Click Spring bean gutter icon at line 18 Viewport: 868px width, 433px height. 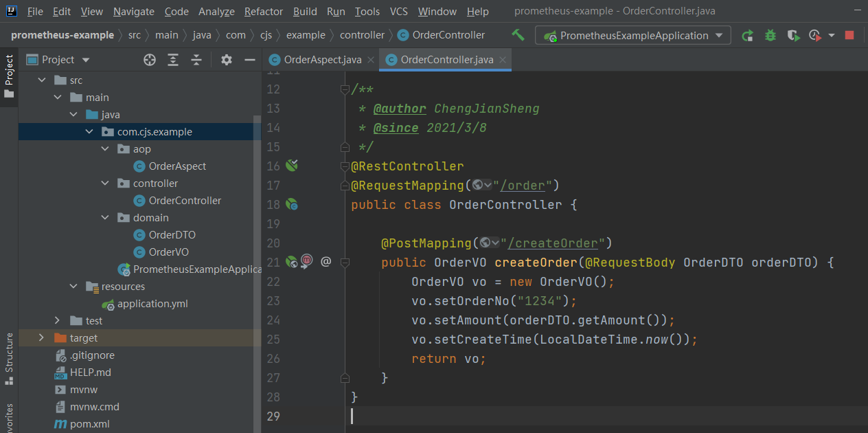pos(292,204)
